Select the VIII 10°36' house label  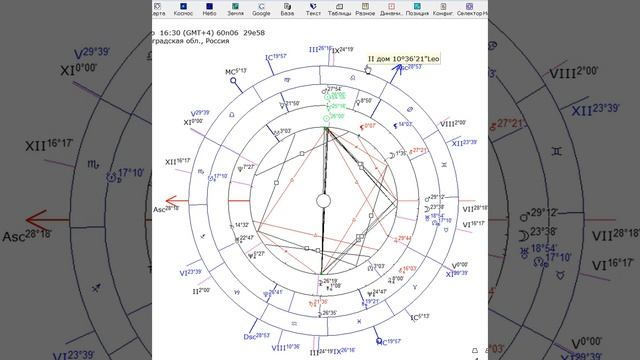[286, 347]
